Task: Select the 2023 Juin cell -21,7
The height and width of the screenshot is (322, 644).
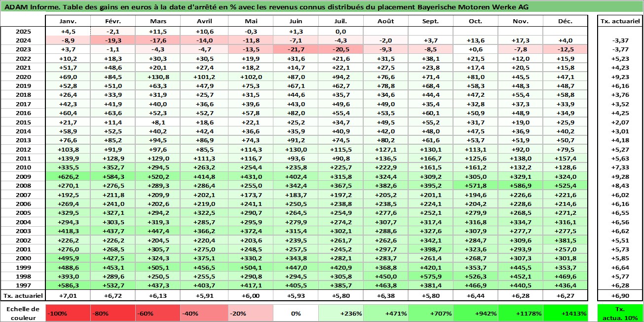Action: pos(296,49)
